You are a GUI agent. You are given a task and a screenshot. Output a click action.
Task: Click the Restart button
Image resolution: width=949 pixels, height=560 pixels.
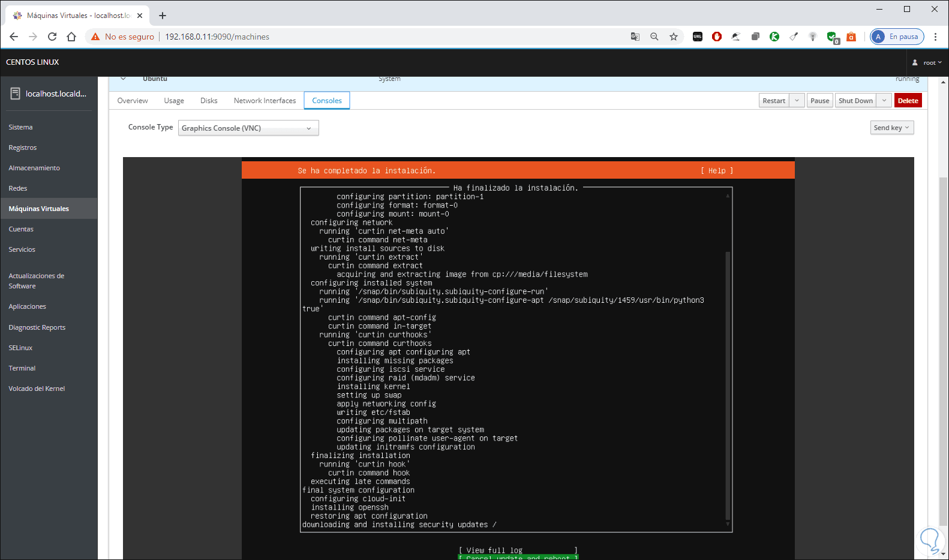[x=774, y=101]
